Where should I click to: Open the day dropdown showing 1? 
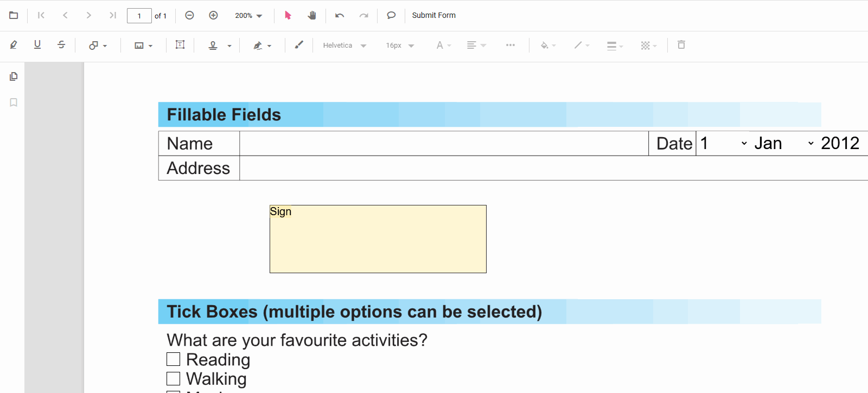722,143
